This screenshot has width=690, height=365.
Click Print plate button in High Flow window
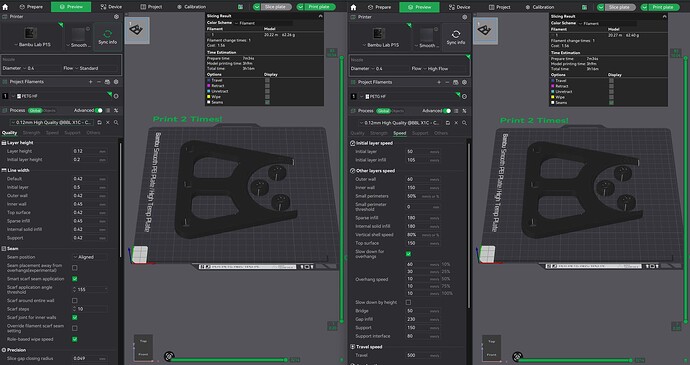pos(660,7)
